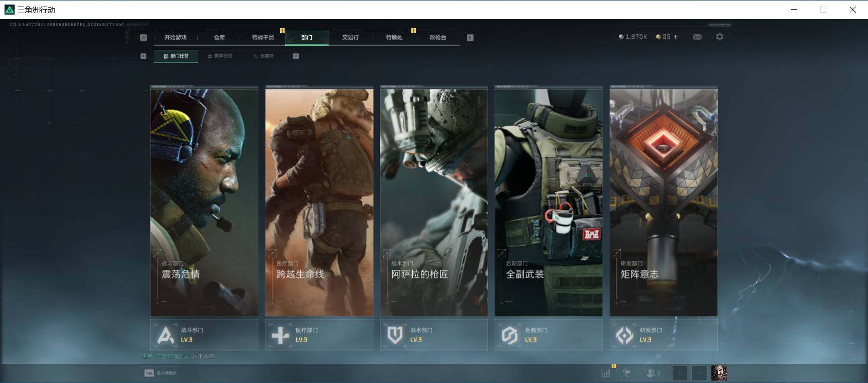Click the E key next-tab icon

470,37
